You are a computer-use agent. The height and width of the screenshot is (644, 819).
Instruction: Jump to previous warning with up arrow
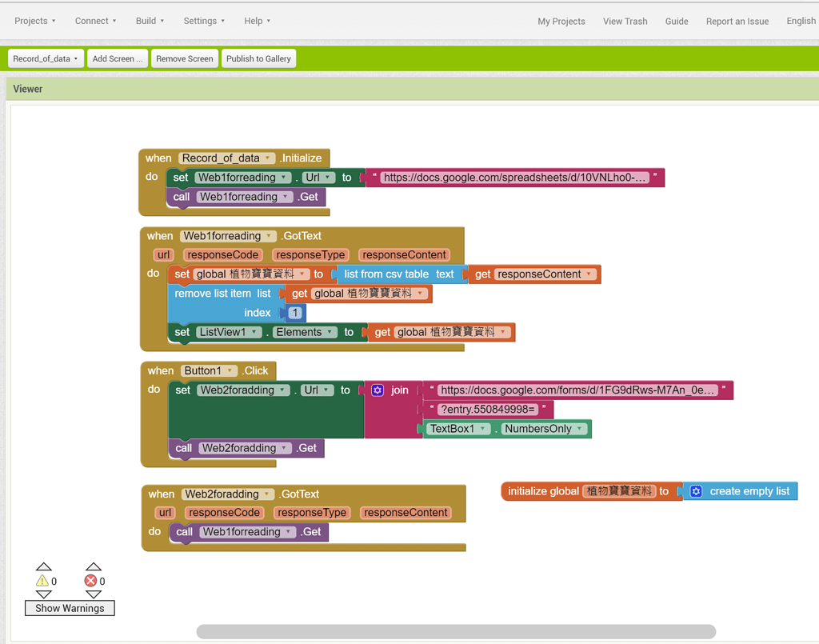[43, 567]
